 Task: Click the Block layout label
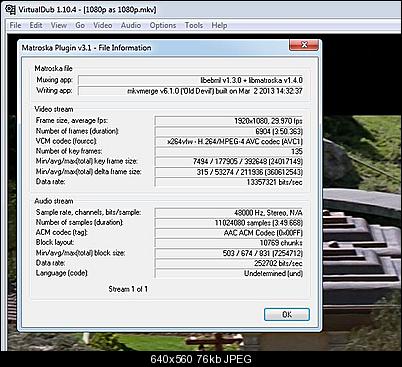pyautogui.click(x=55, y=242)
